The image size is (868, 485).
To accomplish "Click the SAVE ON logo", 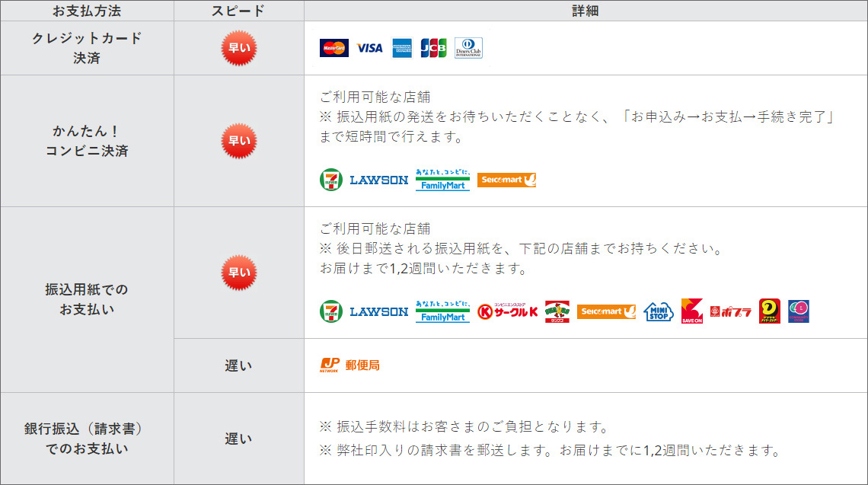I will (x=692, y=311).
